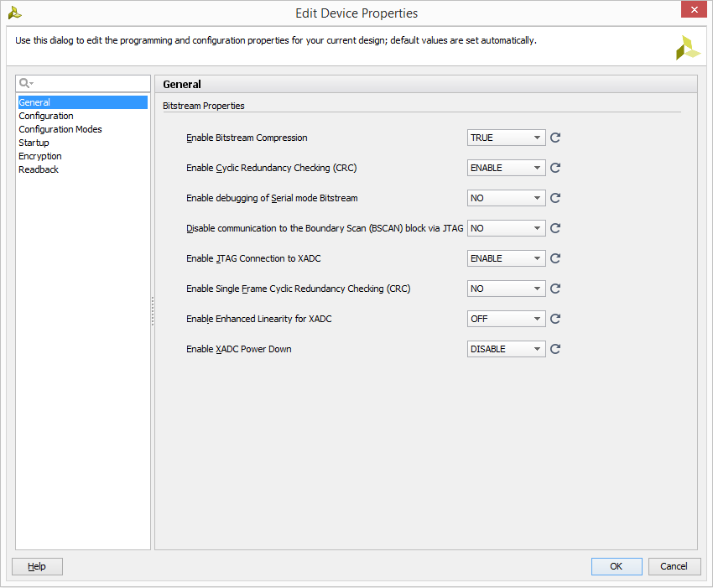This screenshot has height=588, width=713.
Task: Click the Bitstream Properties section label
Action: 203,106
